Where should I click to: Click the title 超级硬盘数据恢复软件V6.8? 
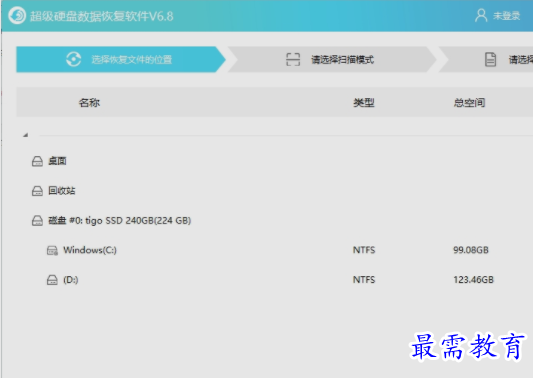102,16
